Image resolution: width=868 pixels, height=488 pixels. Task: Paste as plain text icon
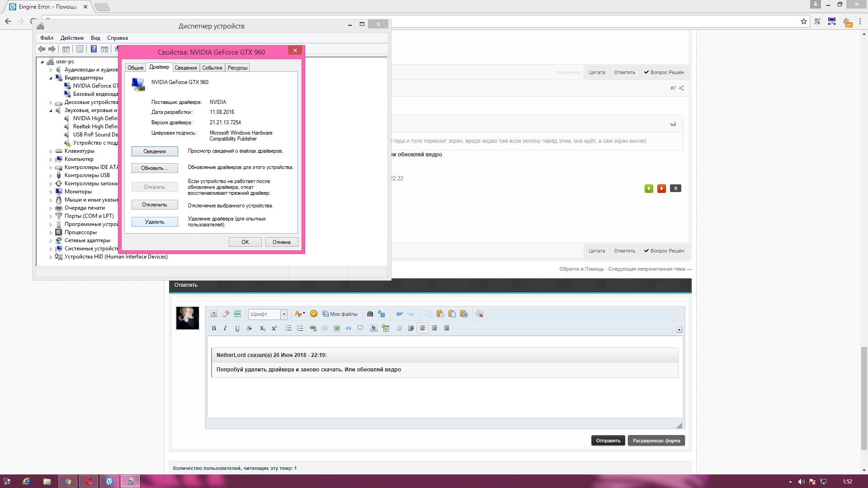(x=452, y=314)
